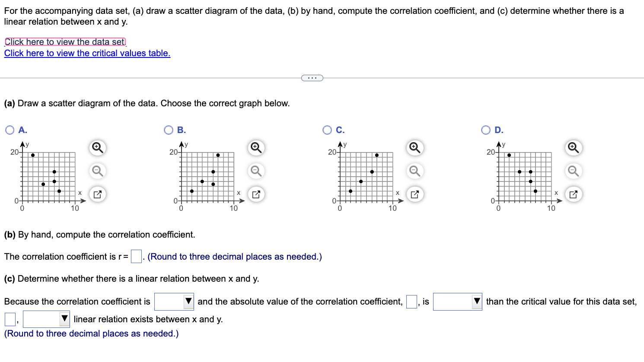The height and width of the screenshot is (362, 644).
Task: Click the zoom-out magnifier on graph D
Action: coord(574,171)
